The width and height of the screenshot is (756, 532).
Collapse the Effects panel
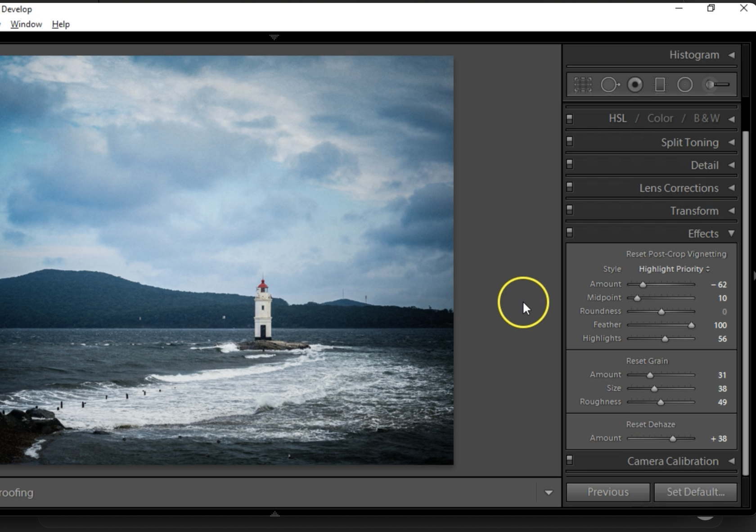[x=731, y=233]
